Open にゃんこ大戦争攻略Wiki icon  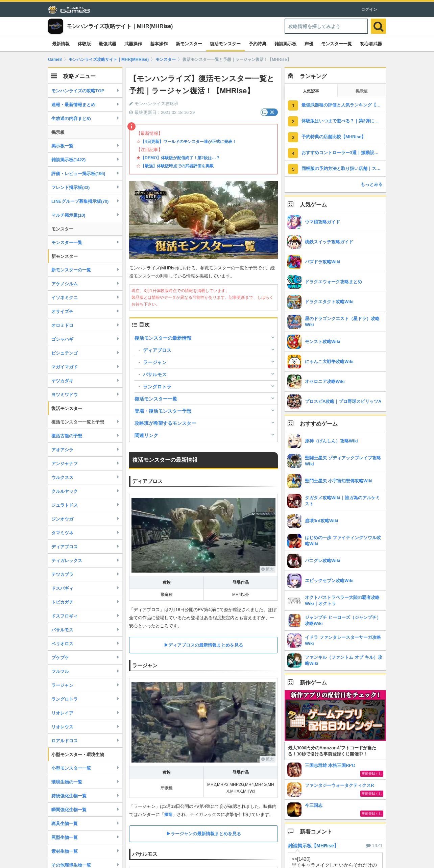click(294, 362)
